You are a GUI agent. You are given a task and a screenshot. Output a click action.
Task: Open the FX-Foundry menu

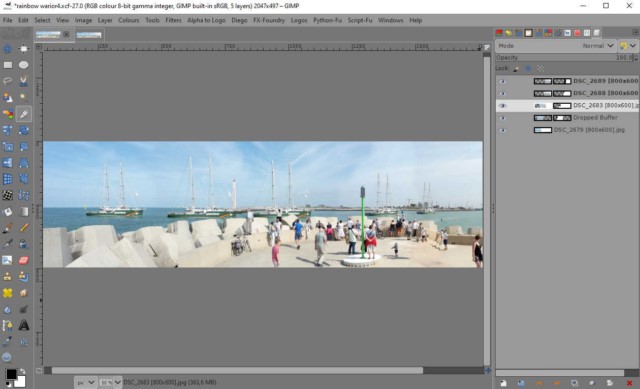click(x=269, y=20)
